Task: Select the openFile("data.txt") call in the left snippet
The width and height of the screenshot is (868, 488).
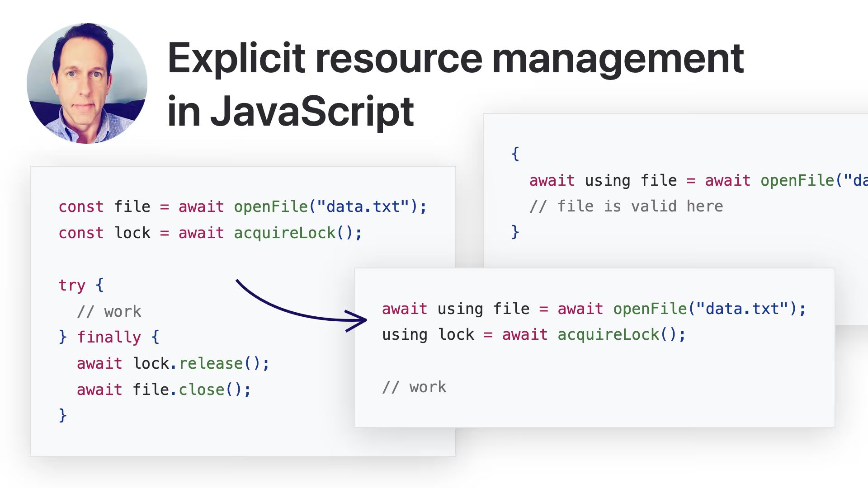Action: click(330, 206)
